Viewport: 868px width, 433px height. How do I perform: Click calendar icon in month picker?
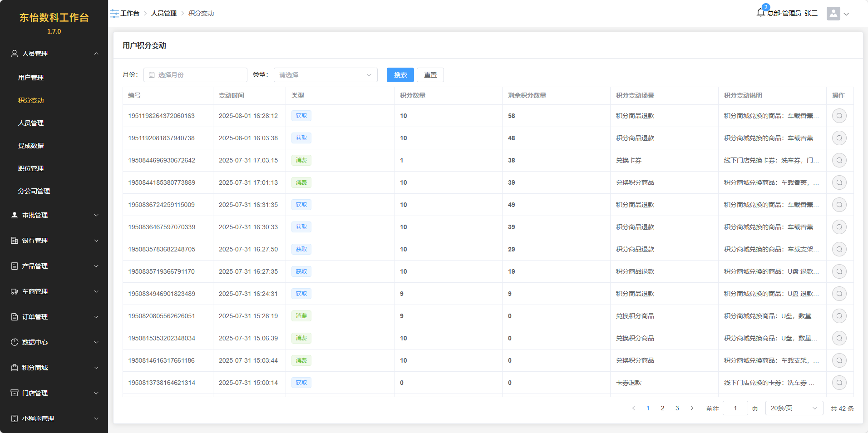(152, 75)
